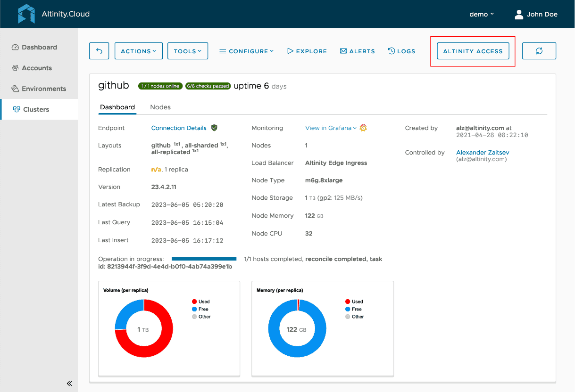Click the github cluster title
Screen dimensions: 575x392
coord(114,86)
